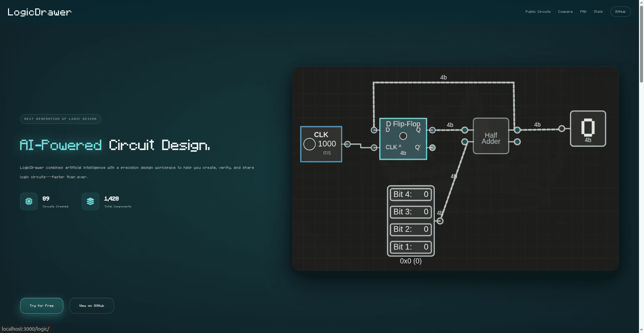This screenshot has height=333, width=644.
Task: Open the Public Circuits page
Action: click(x=538, y=11)
